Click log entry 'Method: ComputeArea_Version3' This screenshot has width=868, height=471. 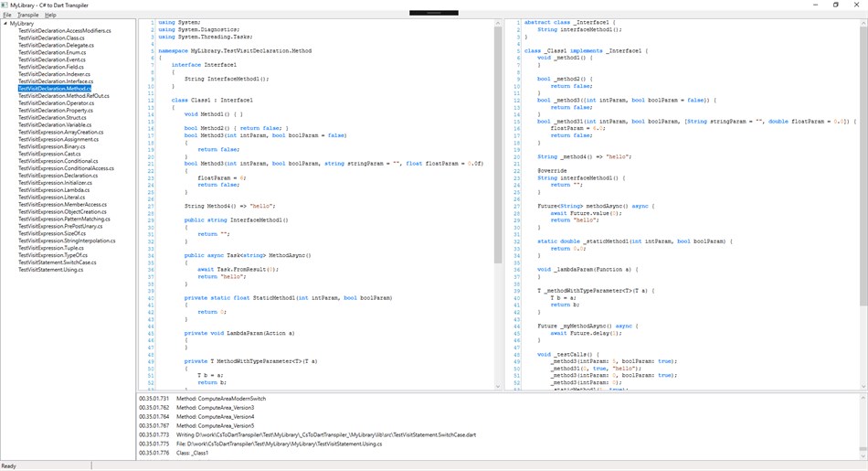[x=216, y=407]
